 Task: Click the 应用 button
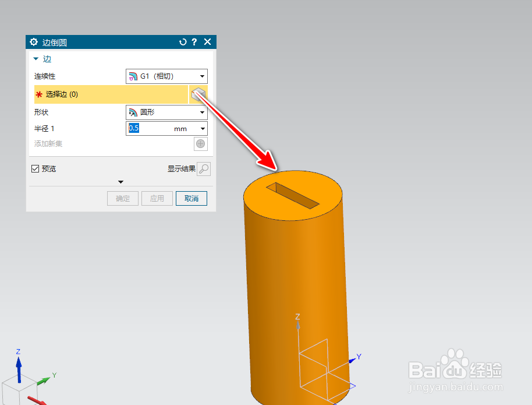tap(157, 199)
